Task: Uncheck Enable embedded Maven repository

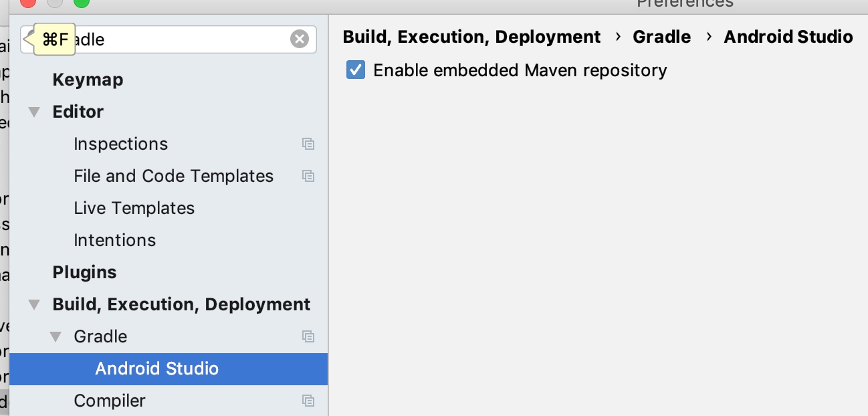Action: 356,70
